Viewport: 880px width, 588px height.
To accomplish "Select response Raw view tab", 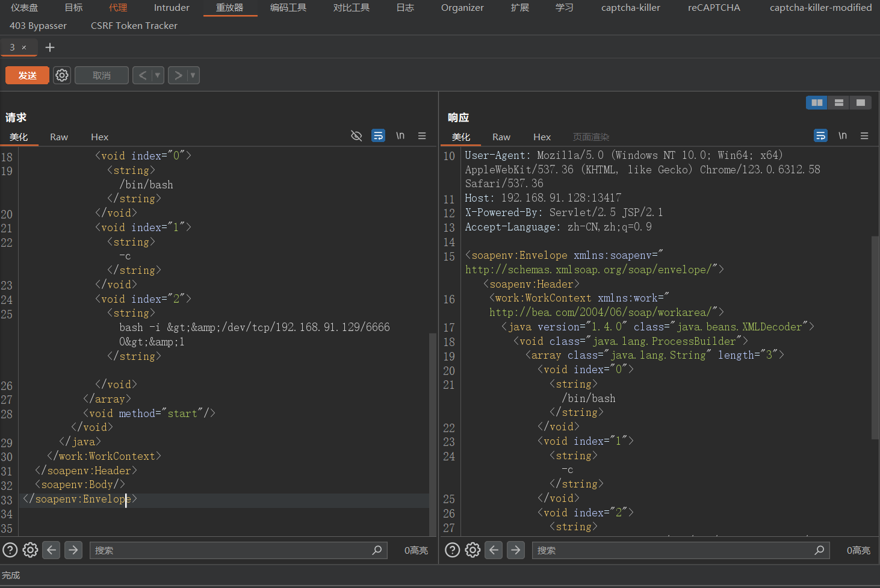I will click(x=501, y=137).
